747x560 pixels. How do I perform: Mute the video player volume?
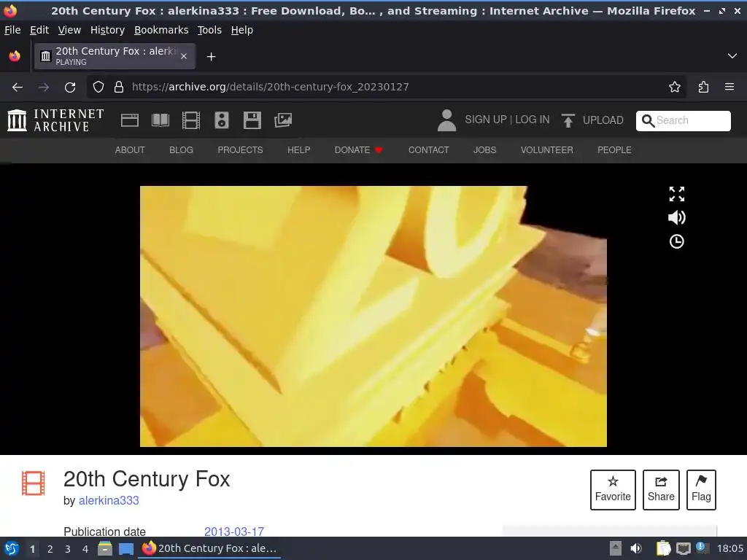tap(676, 217)
